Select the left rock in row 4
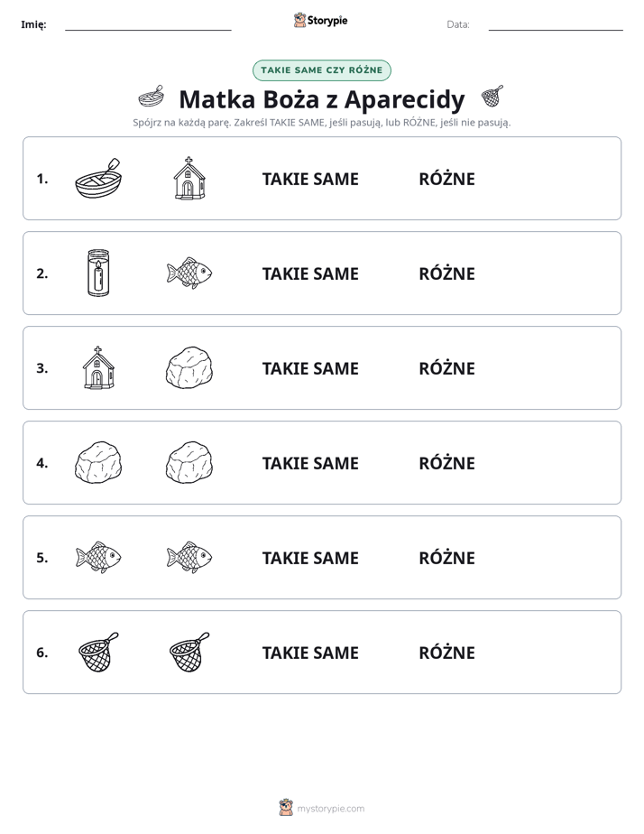Screen dimensions: 644x834 [x=98, y=462]
